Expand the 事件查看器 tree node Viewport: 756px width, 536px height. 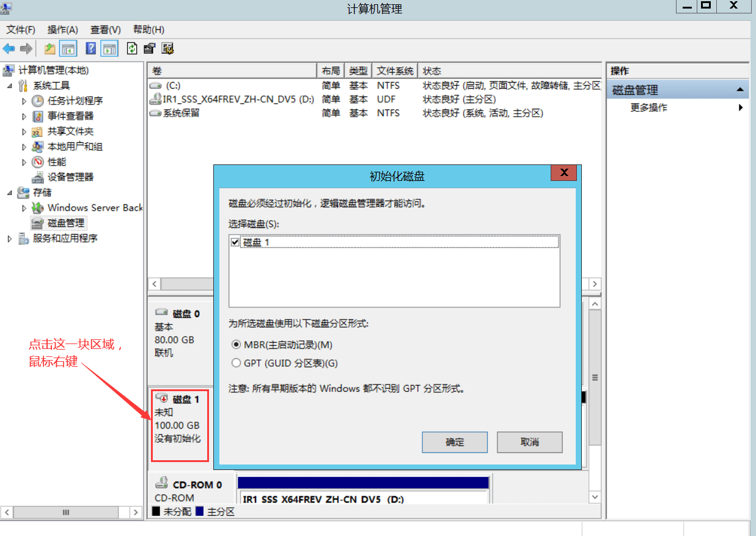tap(24, 116)
